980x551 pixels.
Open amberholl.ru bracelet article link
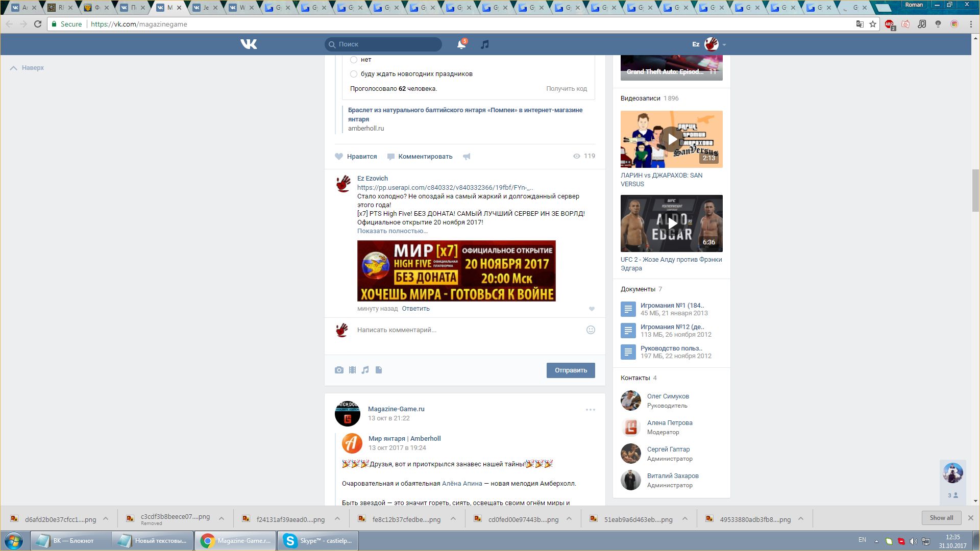(x=465, y=115)
